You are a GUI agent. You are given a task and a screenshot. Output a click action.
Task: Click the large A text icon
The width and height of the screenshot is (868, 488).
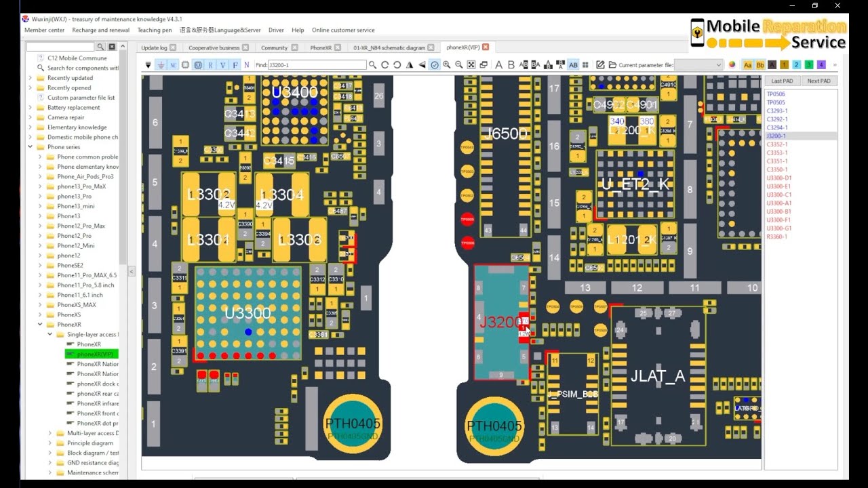pos(498,65)
